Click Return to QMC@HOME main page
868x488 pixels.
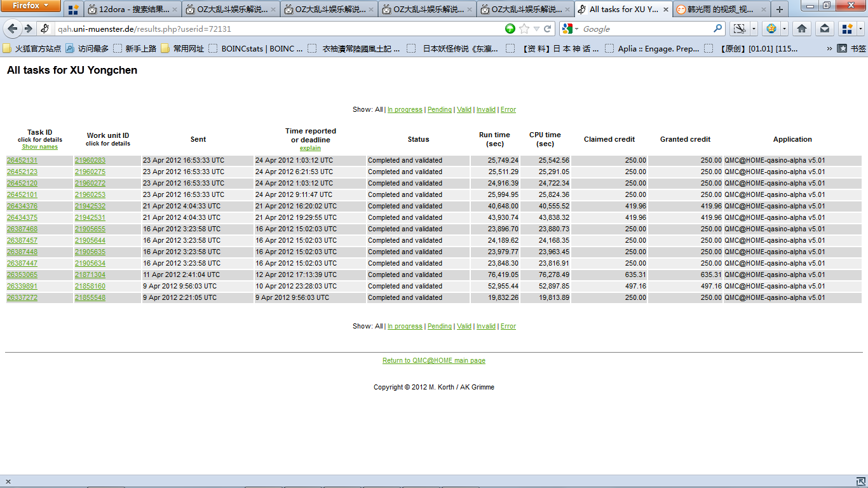(434, 360)
